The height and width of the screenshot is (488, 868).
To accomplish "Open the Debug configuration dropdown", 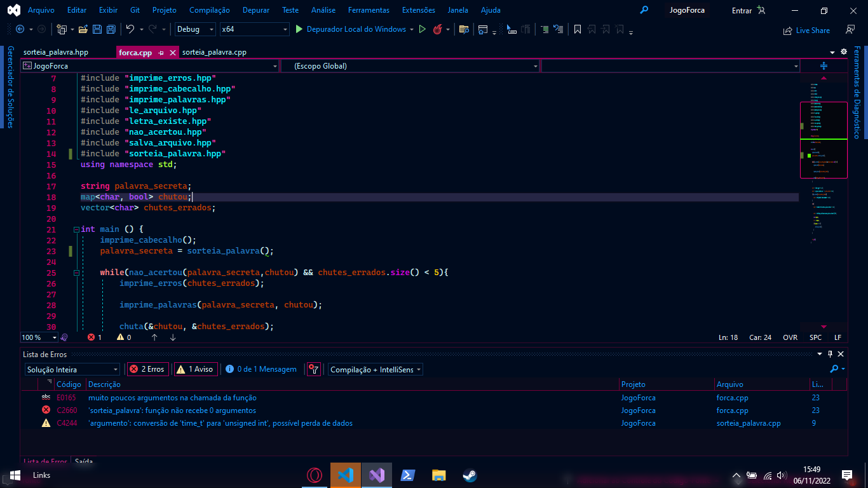I will (x=196, y=29).
